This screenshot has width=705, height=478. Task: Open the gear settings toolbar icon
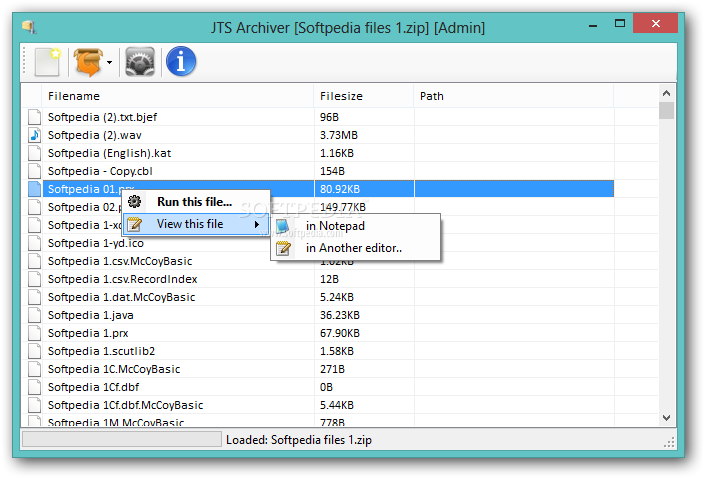(x=140, y=62)
